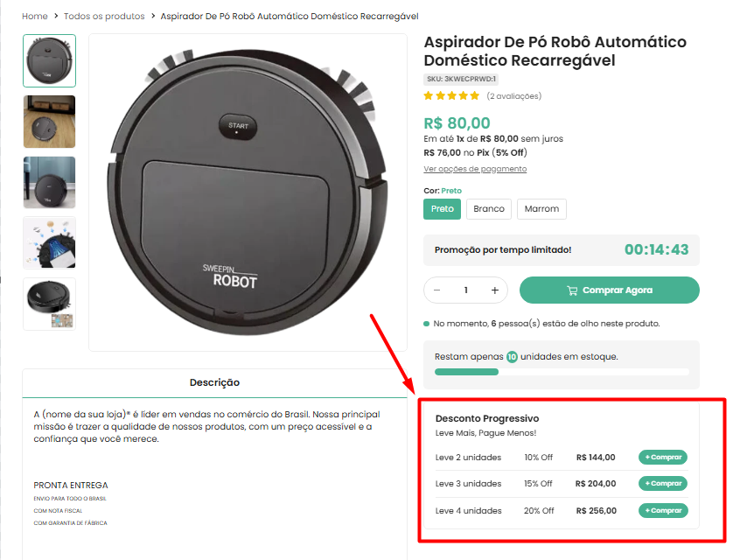Image resolution: width=740 pixels, height=560 pixels.
Task: Open the 2 avaliações reviews link
Action: click(514, 96)
